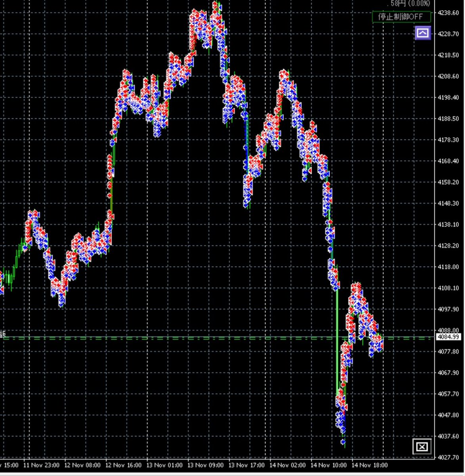Screen dimensions: 465x476
Task: Click the 4218.50 price axis label
Action: coord(448,55)
